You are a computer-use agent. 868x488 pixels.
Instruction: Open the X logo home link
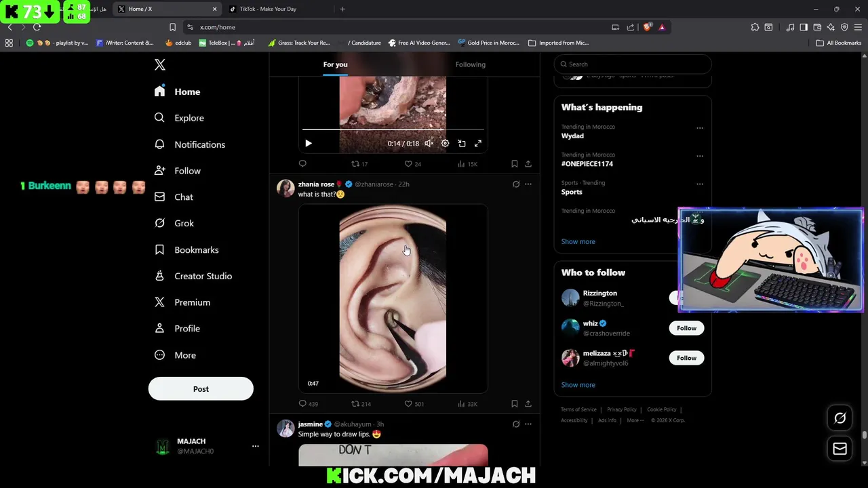tap(159, 64)
